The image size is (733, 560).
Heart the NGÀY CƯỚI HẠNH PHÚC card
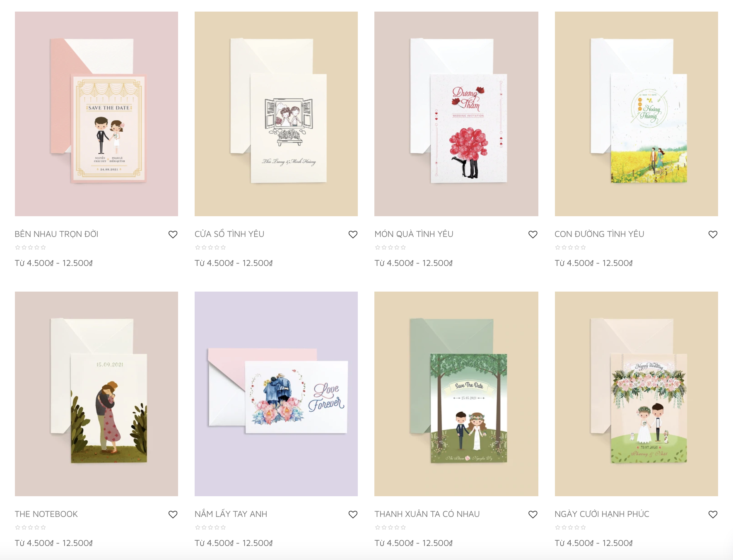(713, 514)
